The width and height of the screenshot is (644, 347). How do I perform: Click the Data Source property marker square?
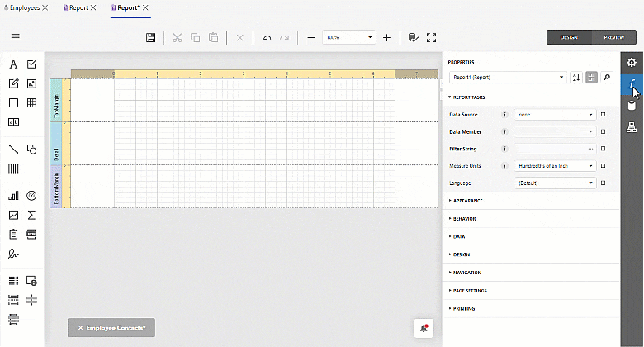[604, 115]
